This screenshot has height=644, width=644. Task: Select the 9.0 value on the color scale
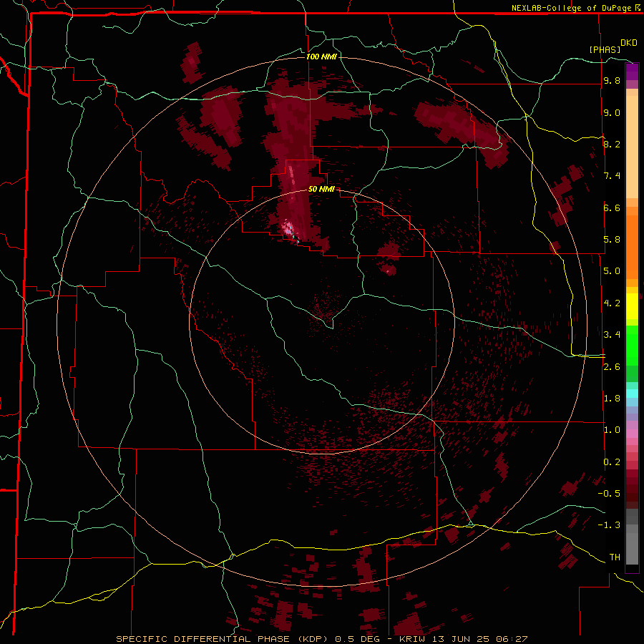612,112
